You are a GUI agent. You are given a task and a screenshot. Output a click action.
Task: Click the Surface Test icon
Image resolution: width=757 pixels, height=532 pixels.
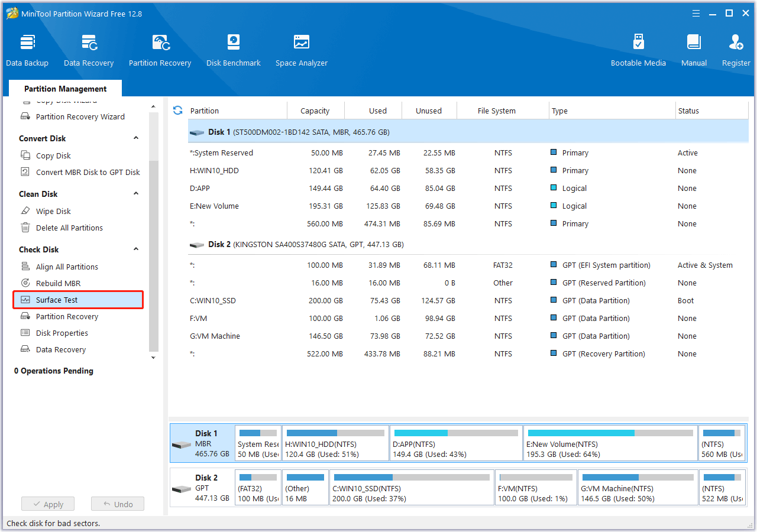click(x=25, y=300)
